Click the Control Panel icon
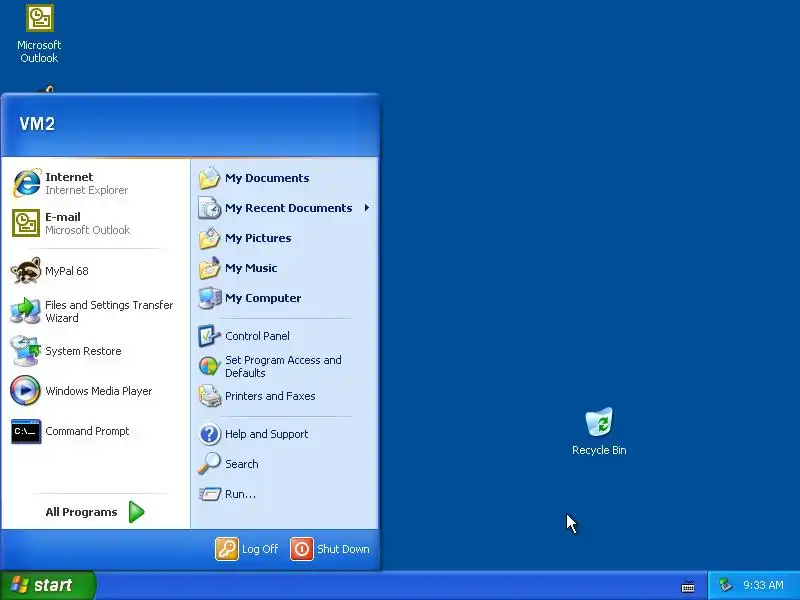 [x=209, y=336]
